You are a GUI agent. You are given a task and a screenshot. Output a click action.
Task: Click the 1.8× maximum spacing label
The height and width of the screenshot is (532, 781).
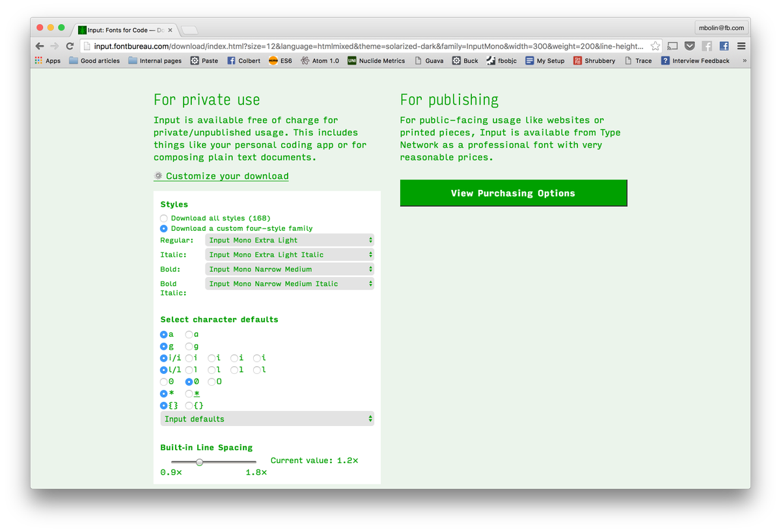pos(256,472)
